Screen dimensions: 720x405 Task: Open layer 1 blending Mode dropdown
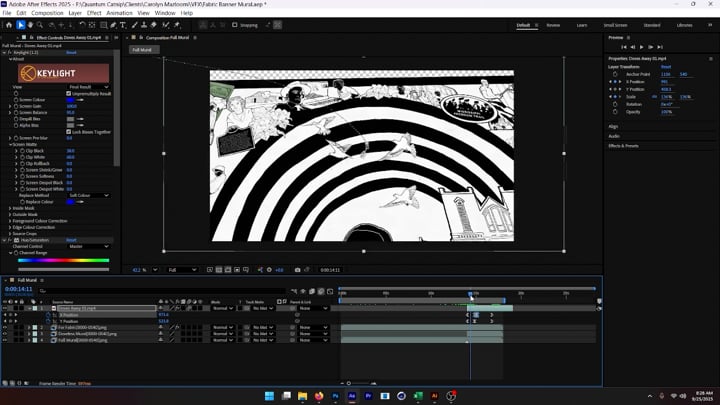[222, 309]
